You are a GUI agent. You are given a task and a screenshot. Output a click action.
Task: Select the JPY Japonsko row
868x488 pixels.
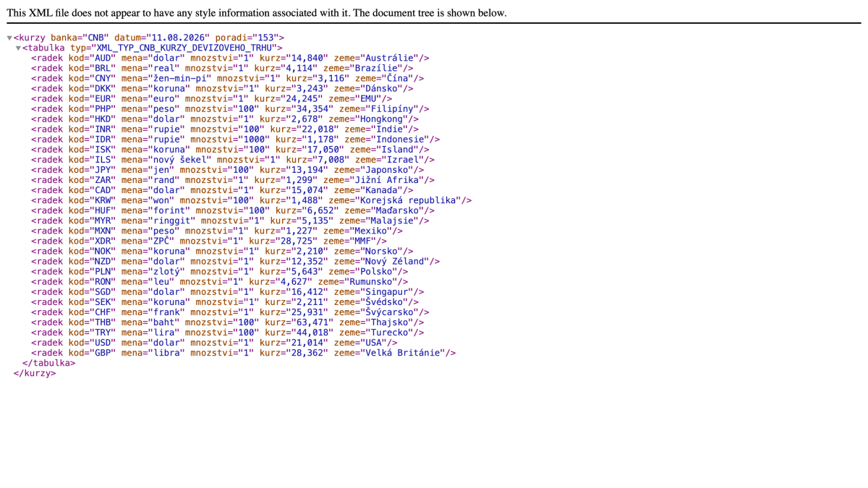tap(227, 169)
